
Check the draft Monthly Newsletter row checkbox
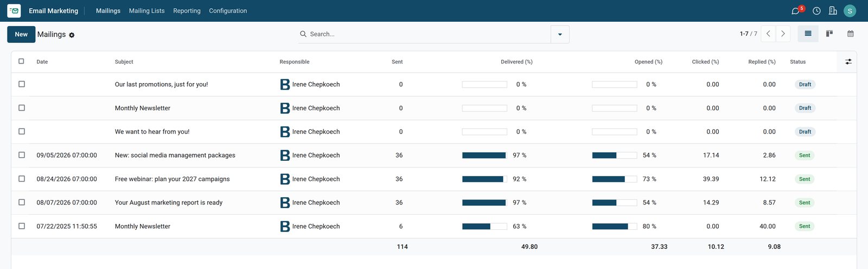pyautogui.click(x=22, y=108)
